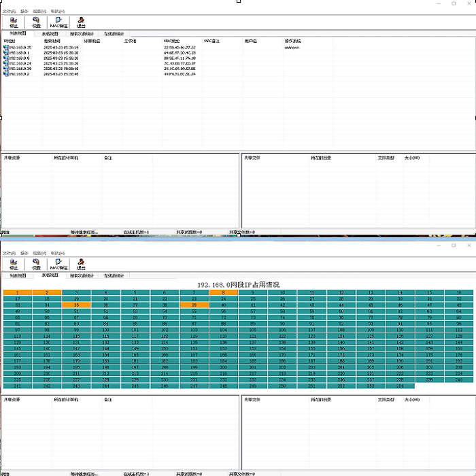Open the 视图(V) menu in the top window
This screenshot has height=476, width=476.
tap(39, 12)
